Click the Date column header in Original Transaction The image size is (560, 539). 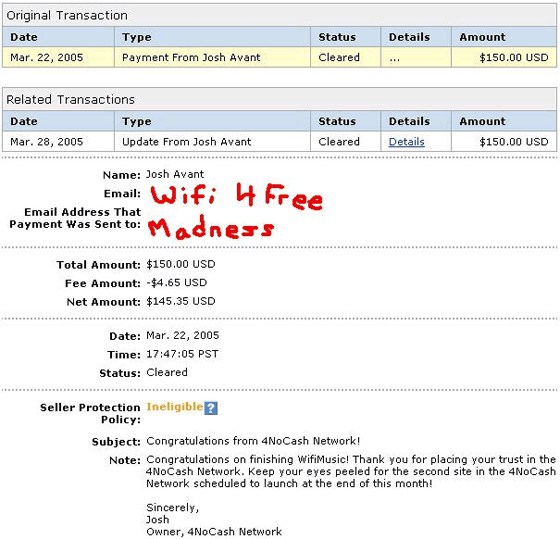pyautogui.click(x=24, y=37)
